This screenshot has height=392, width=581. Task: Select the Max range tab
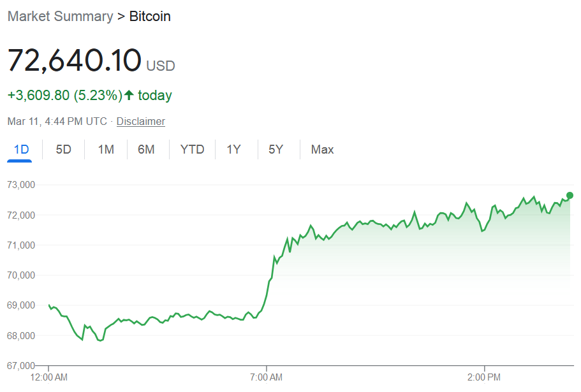pyautogui.click(x=322, y=150)
